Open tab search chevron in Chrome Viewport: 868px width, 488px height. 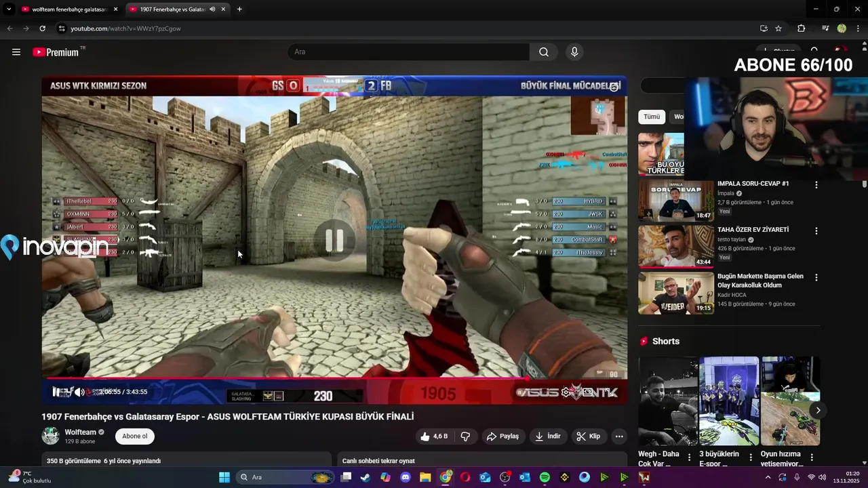[9, 9]
